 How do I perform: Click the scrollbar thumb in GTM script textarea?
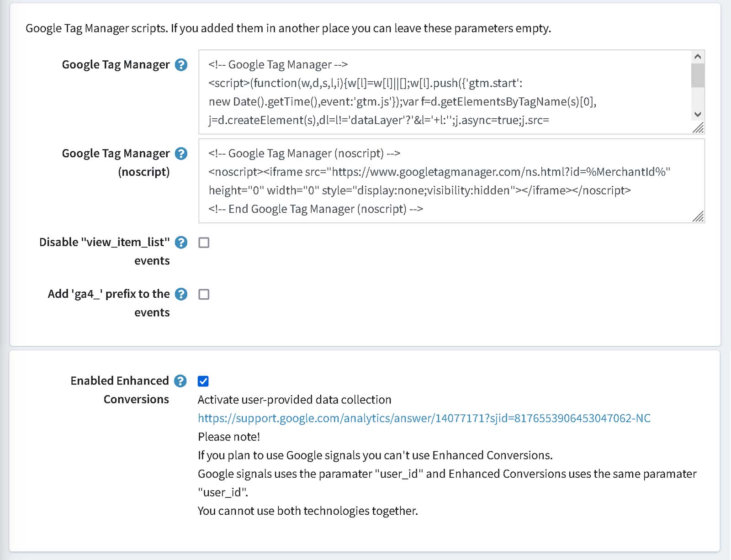click(x=698, y=75)
